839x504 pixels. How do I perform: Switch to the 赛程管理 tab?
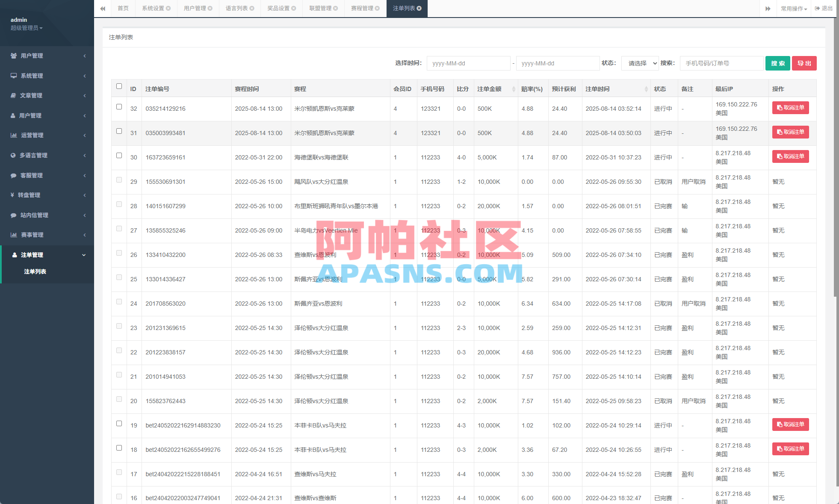(x=362, y=8)
